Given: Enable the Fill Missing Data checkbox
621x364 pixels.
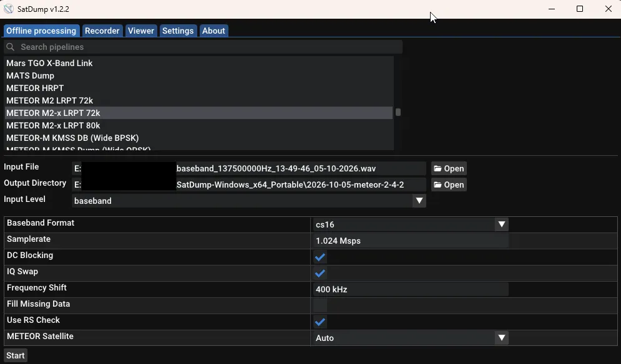Looking at the screenshot, I should coord(320,305).
